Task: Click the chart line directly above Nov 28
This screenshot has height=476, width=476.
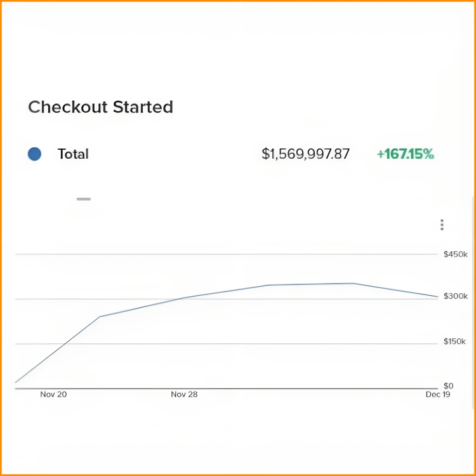Action: [184, 298]
